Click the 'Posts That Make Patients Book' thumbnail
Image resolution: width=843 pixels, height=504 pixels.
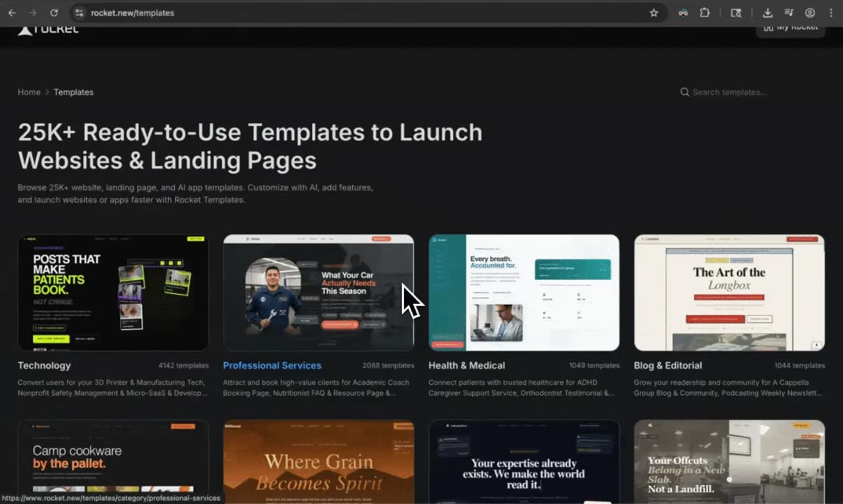113,293
